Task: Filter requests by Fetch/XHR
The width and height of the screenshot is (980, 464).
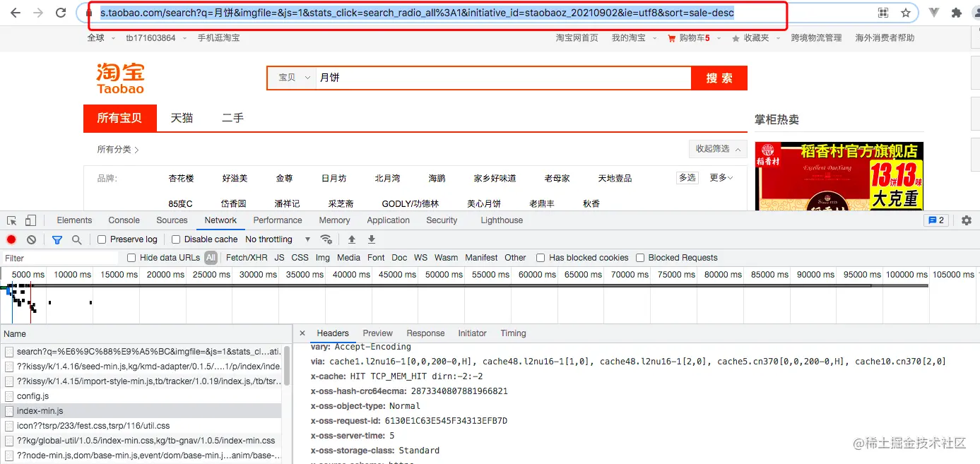Action: pyautogui.click(x=247, y=258)
